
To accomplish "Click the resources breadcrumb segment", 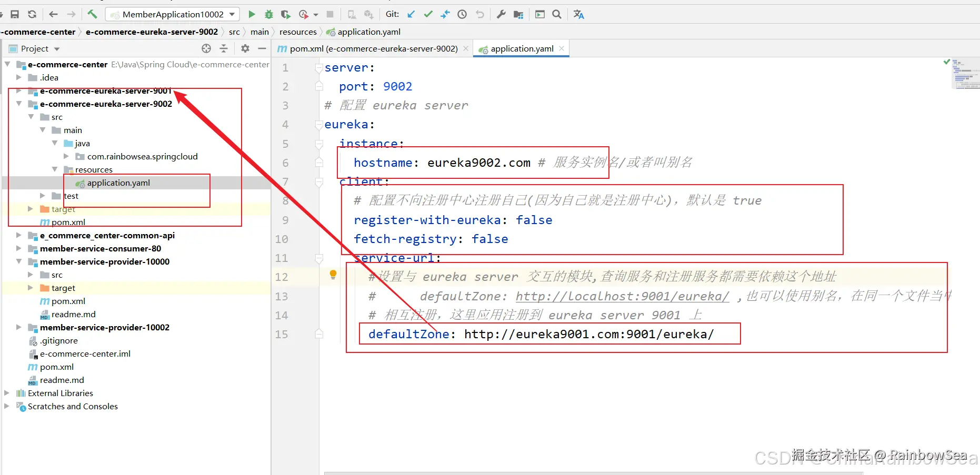I will point(298,32).
